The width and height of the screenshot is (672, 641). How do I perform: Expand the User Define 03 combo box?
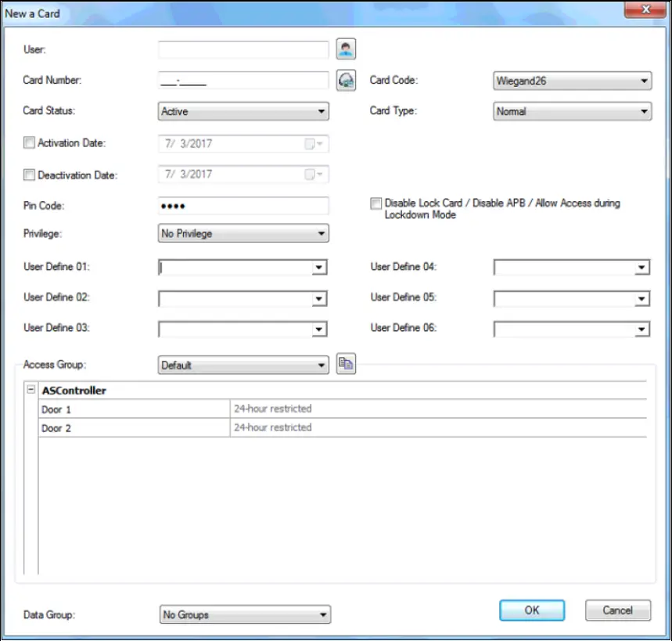318,330
